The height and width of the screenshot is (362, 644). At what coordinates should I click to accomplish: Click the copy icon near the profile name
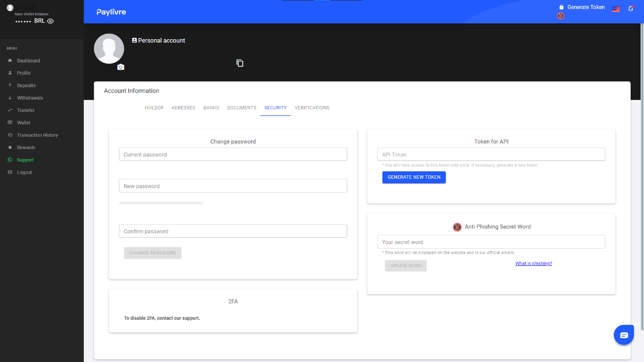click(240, 63)
